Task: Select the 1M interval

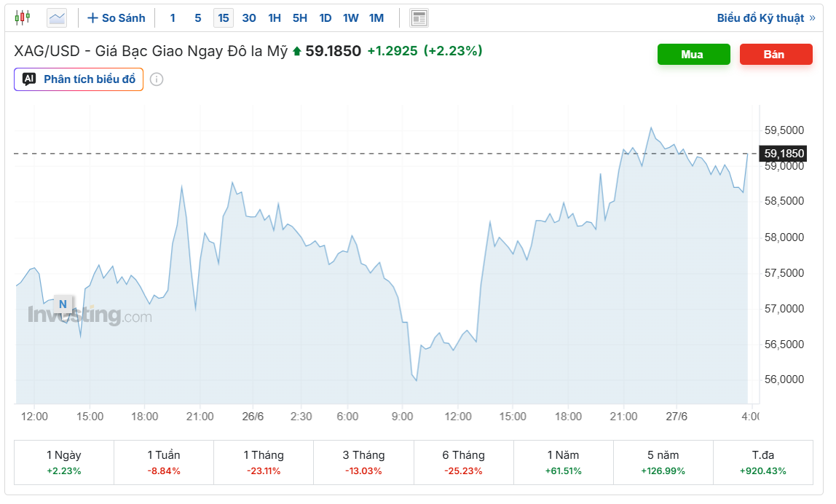Action: coord(376,18)
